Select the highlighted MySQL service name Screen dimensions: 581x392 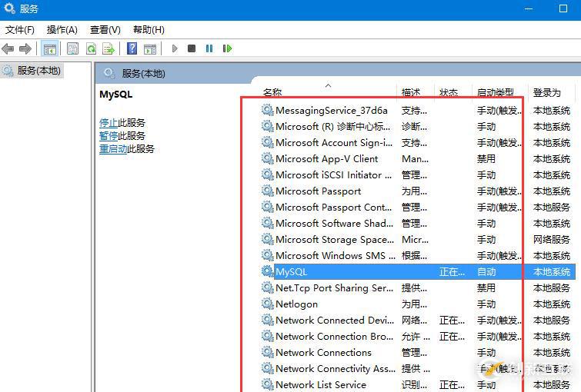coord(291,271)
